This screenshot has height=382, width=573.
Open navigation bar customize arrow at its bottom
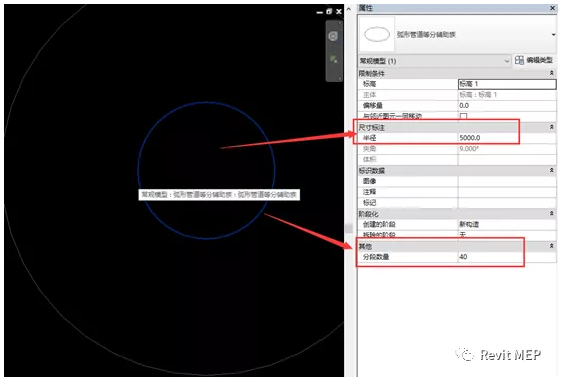click(340, 78)
